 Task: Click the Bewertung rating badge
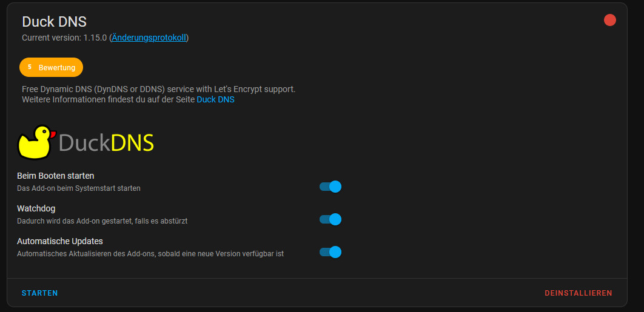(52, 67)
